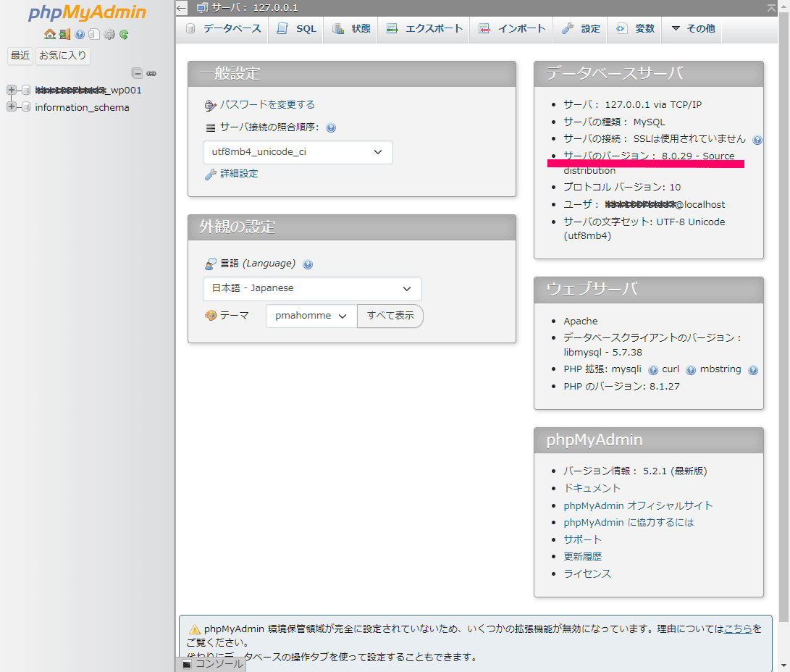
Task: Open the その他 more menu
Action: point(693,29)
